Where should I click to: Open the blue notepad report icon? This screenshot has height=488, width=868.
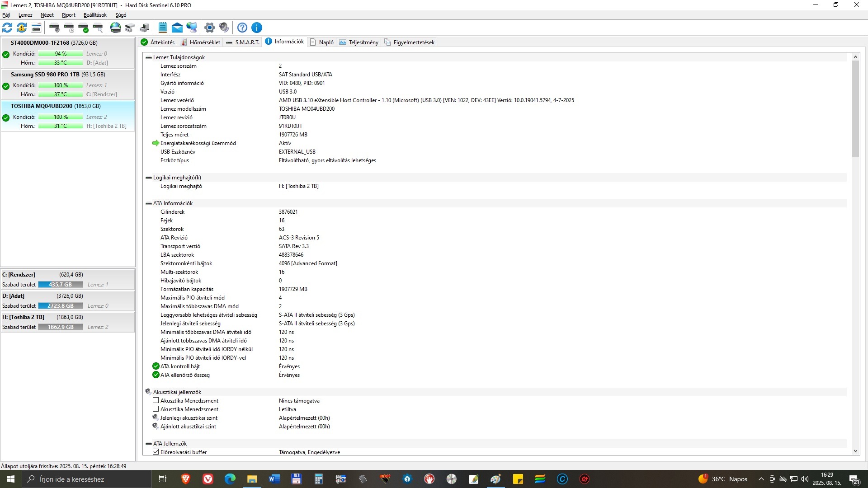[x=163, y=28]
